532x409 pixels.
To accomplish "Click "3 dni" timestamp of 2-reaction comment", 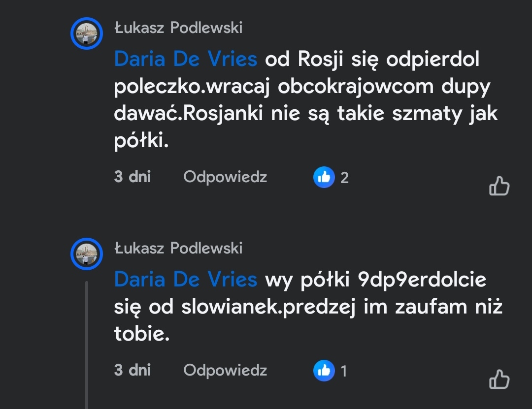I will [132, 177].
